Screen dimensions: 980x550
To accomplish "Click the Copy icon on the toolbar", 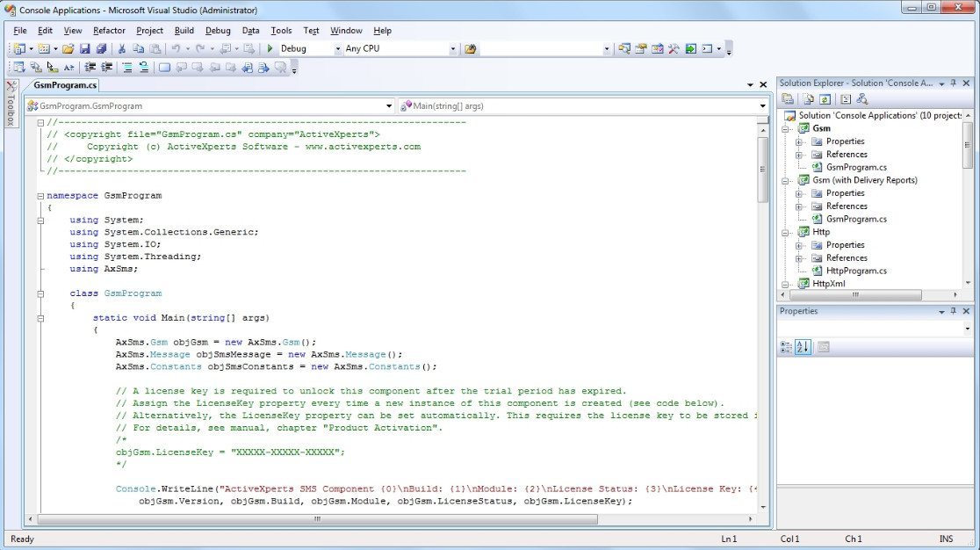I will coord(139,48).
